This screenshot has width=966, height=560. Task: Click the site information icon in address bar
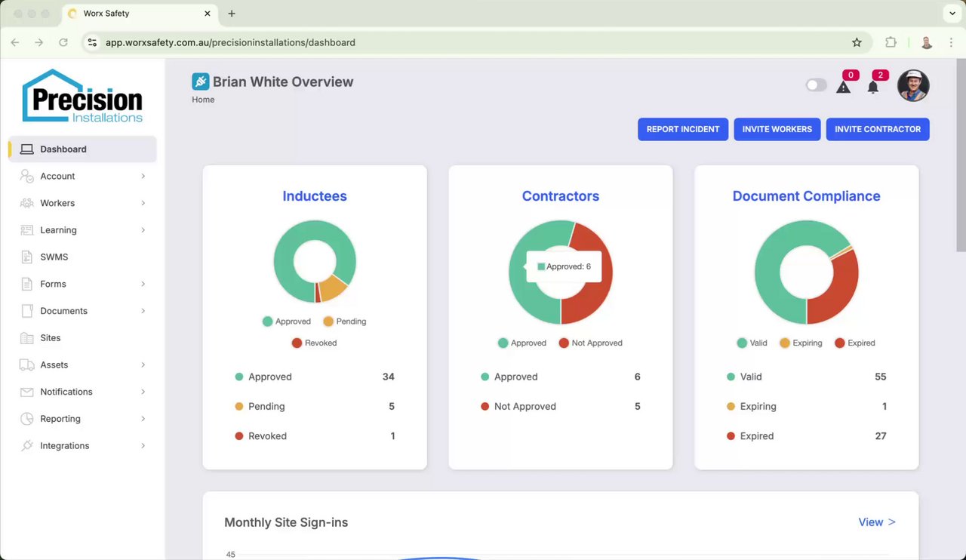[x=92, y=43]
